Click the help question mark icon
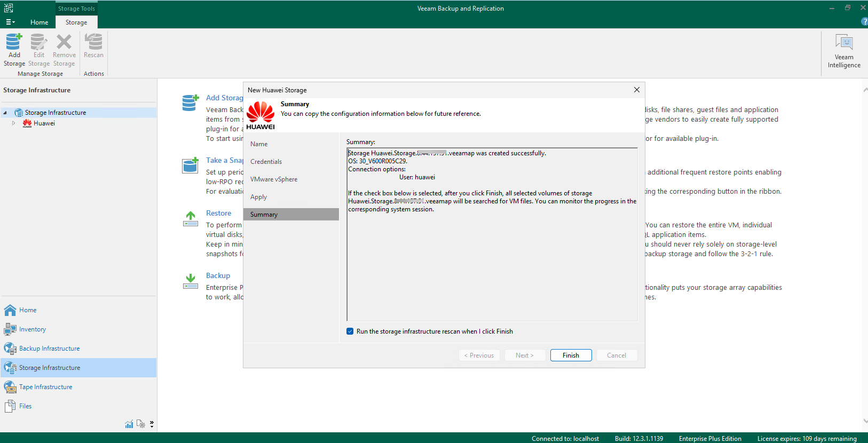Image resolution: width=868 pixels, height=443 pixels. pos(864,22)
